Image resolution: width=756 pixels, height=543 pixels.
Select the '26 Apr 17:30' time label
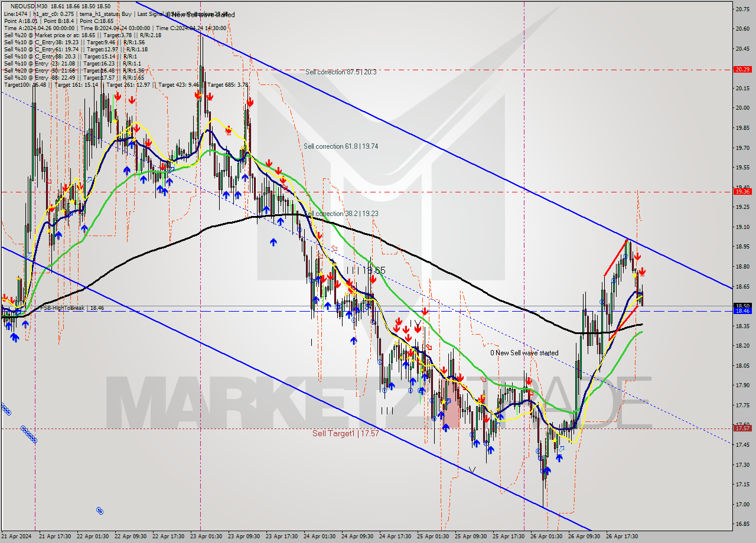(x=622, y=537)
